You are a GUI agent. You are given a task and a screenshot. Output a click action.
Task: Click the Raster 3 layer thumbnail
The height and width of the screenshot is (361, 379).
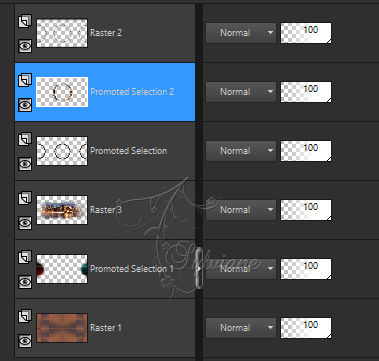(62, 210)
